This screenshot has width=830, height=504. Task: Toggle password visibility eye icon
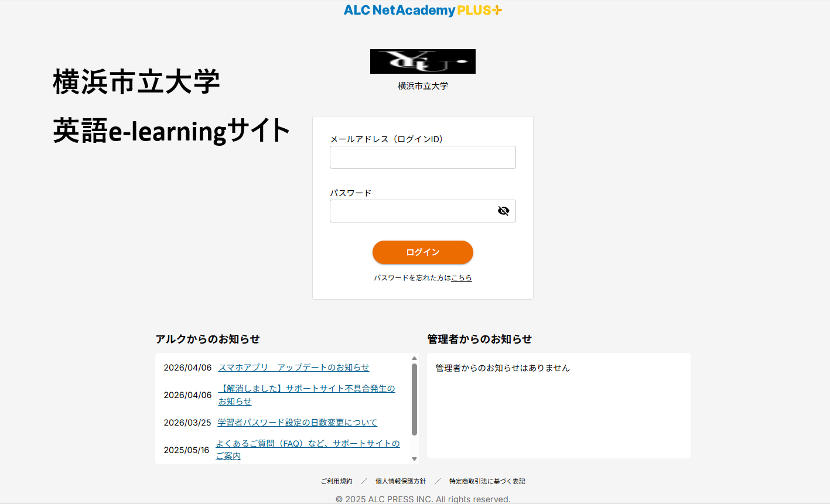503,211
